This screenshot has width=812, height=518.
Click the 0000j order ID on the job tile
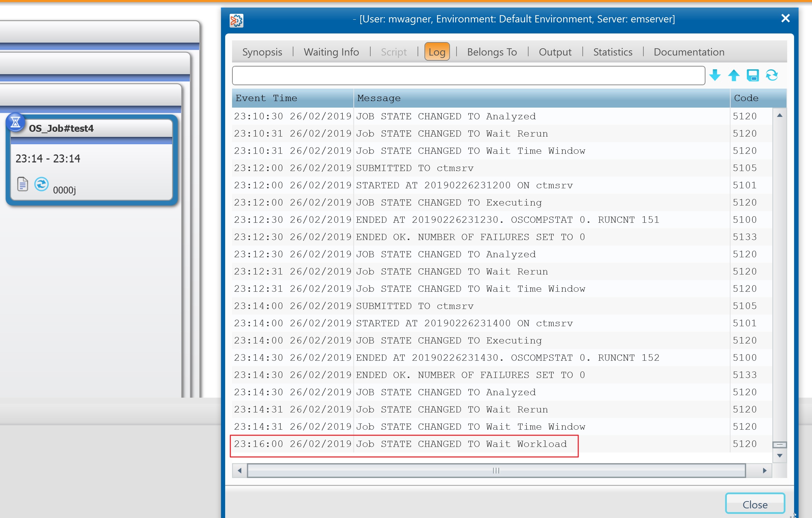click(x=64, y=190)
